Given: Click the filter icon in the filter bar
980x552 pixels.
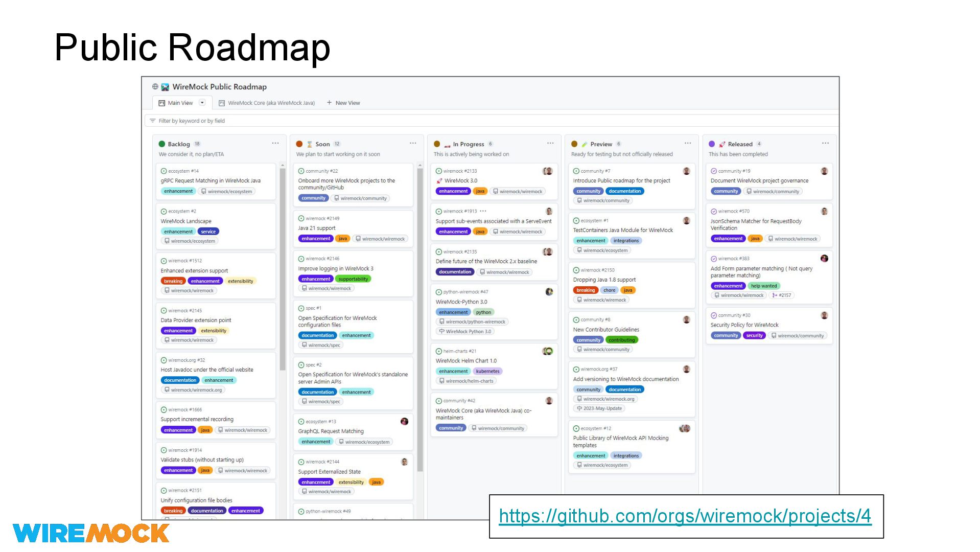Looking at the screenshot, I should [x=152, y=121].
